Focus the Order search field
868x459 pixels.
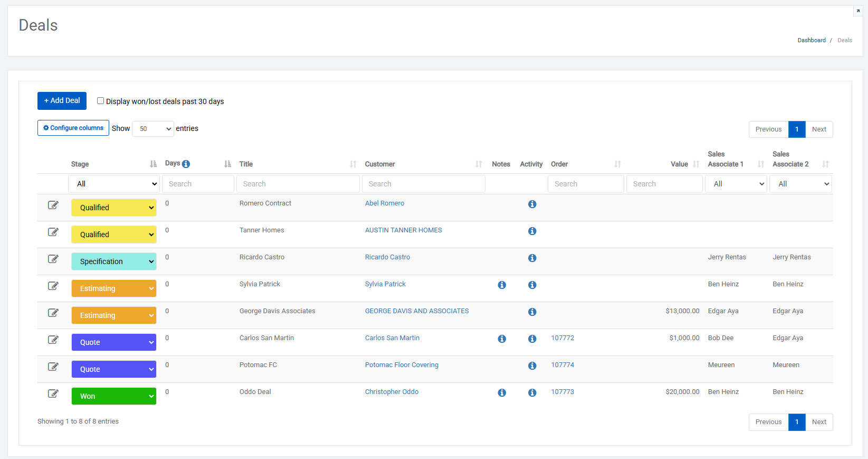(586, 184)
